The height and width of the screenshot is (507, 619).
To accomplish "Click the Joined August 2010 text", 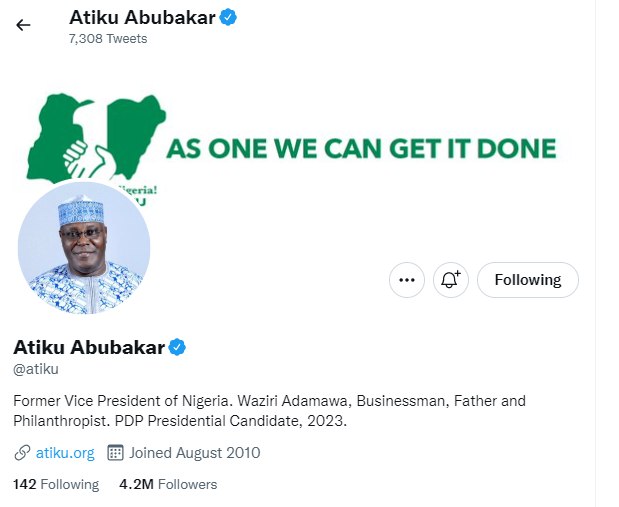I will coord(194,453).
